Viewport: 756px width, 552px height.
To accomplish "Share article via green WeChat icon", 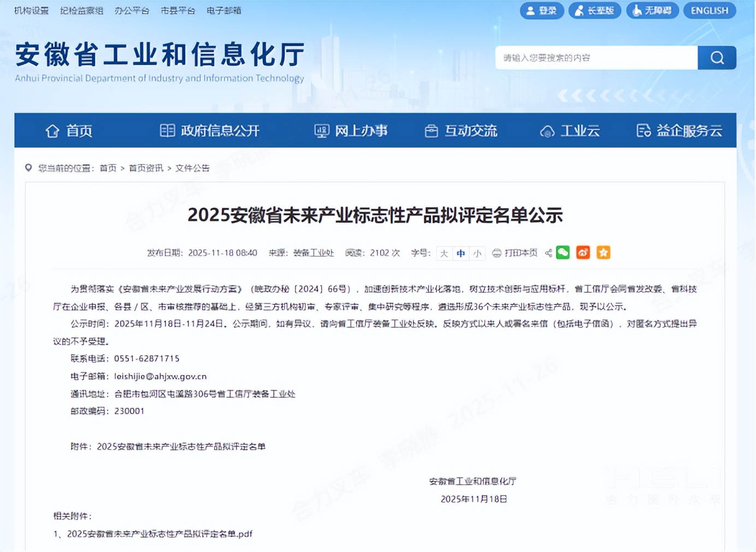I will click(x=563, y=252).
